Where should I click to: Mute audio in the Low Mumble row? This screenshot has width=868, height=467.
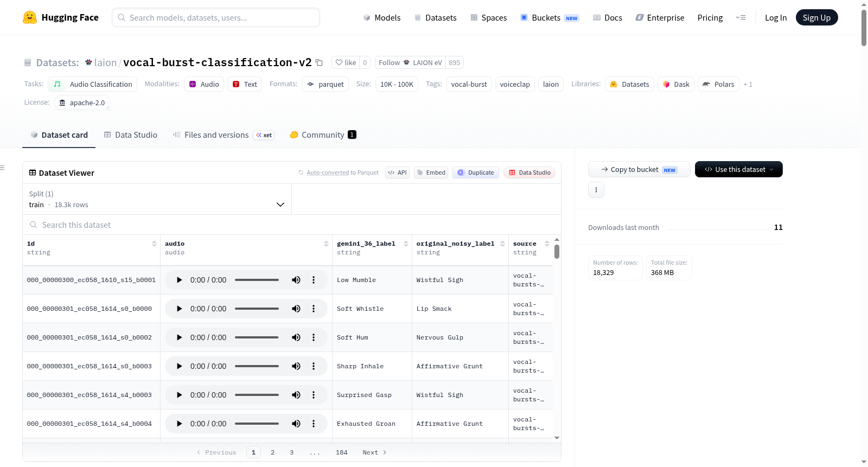pyautogui.click(x=296, y=280)
